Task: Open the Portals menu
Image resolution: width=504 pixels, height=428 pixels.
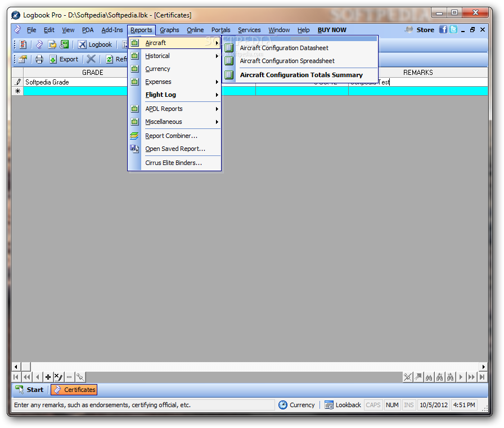Action: coord(220,30)
